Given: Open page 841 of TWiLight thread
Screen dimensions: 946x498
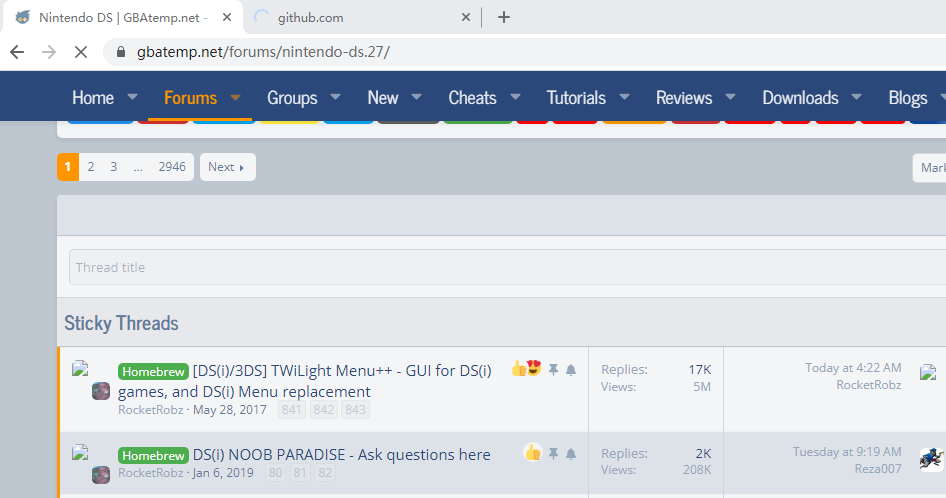Looking at the screenshot, I should (291, 410).
